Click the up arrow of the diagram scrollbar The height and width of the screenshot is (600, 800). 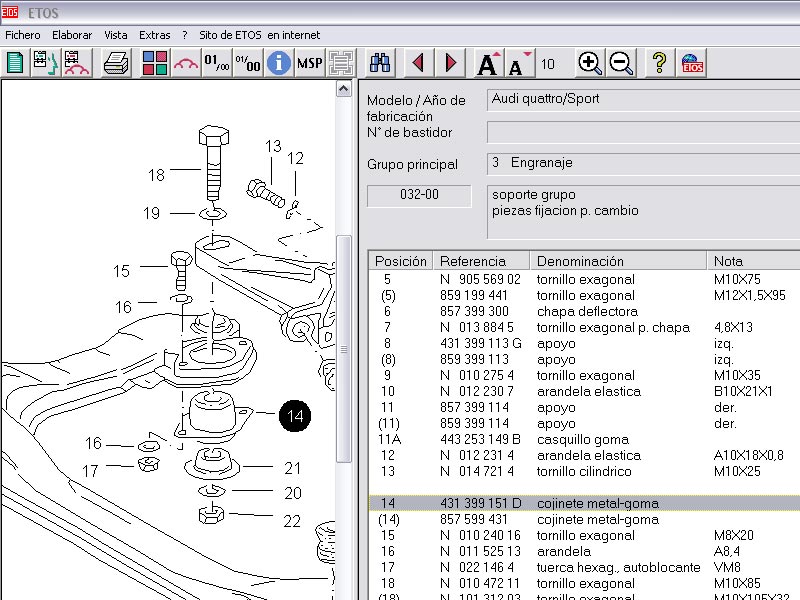pyautogui.click(x=344, y=89)
